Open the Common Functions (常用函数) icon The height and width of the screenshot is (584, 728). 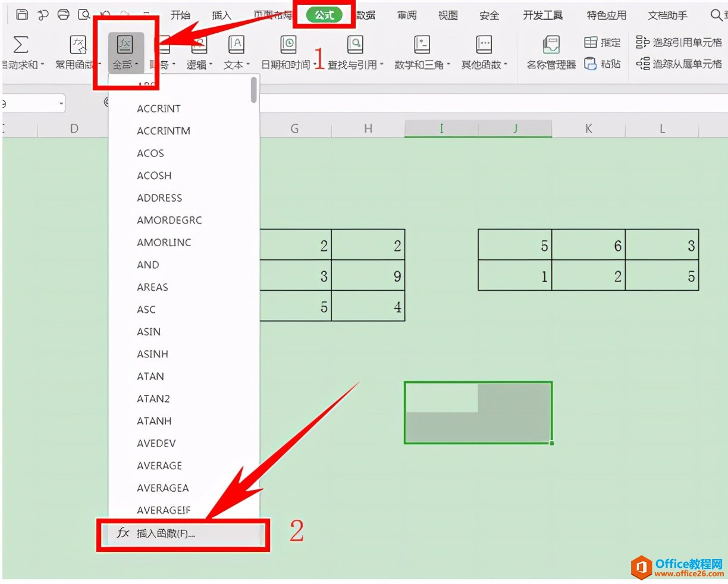pyautogui.click(x=78, y=45)
